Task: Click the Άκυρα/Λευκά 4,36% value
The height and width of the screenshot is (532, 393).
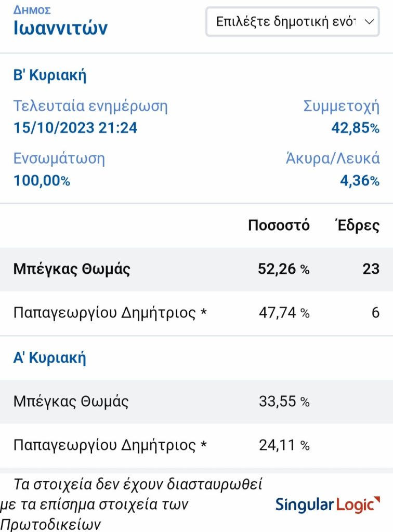Action: (x=360, y=180)
